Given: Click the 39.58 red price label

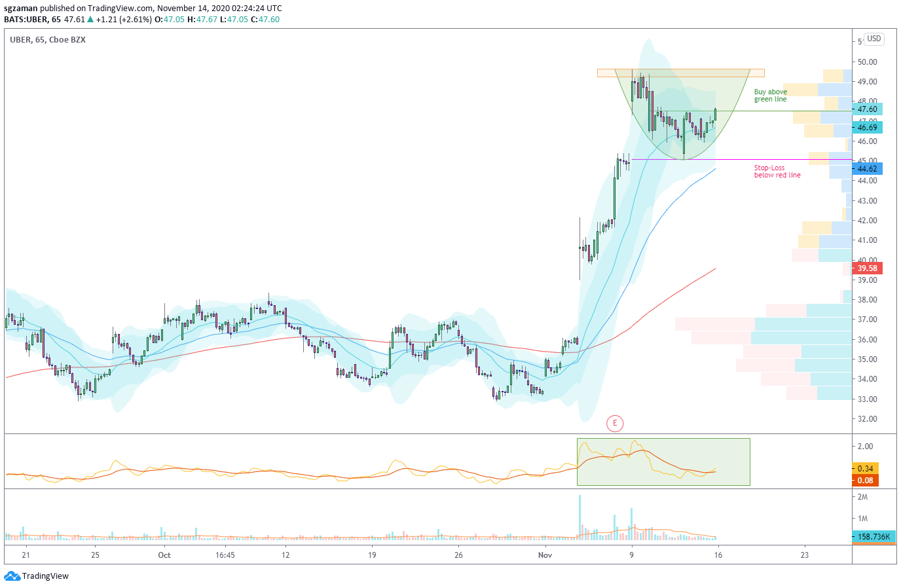Looking at the screenshot, I should click(867, 268).
